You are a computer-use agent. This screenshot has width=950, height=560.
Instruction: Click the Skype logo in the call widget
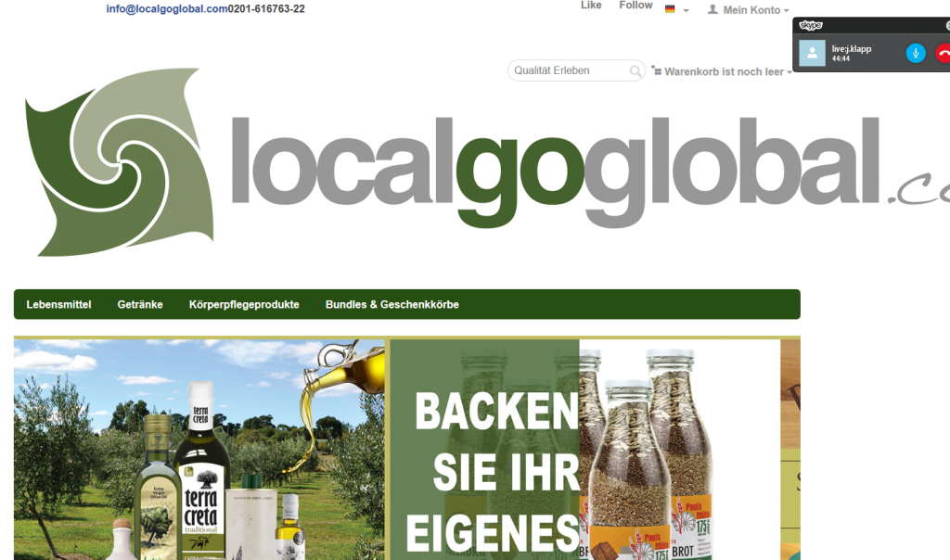pos(811,26)
